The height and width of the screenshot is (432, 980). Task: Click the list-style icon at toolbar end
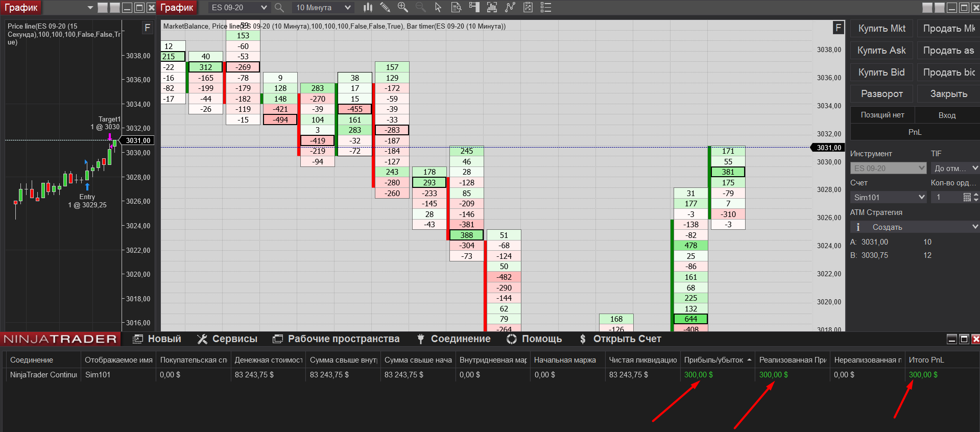coord(546,7)
